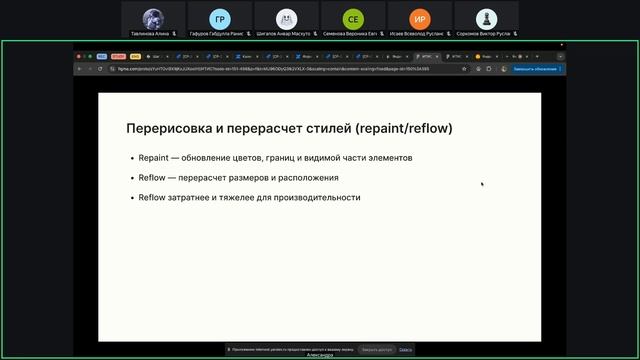The image size is (640, 360).
Task: Click browser back arrow
Action: click(80, 69)
